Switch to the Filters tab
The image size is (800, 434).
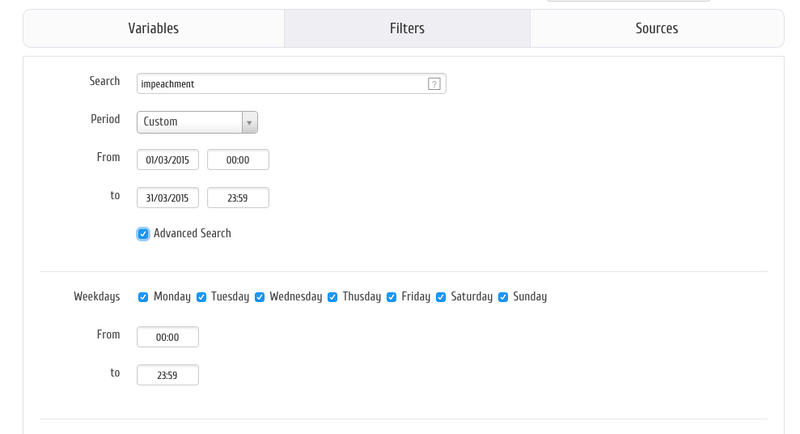407,28
